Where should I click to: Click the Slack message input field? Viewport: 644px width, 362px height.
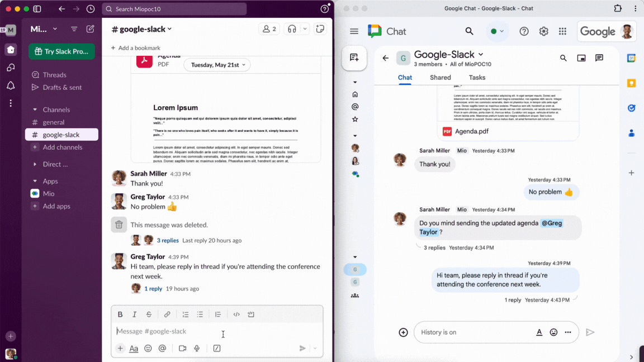[x=217, y=331]
